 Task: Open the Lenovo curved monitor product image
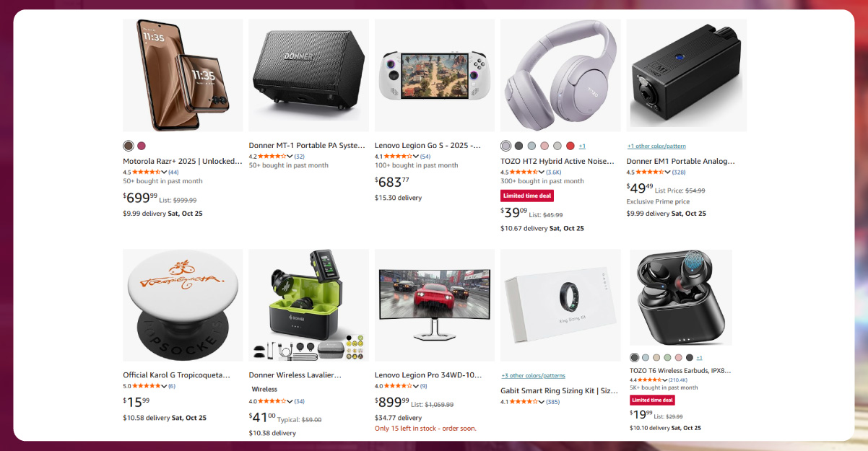(x=435, y=305)
